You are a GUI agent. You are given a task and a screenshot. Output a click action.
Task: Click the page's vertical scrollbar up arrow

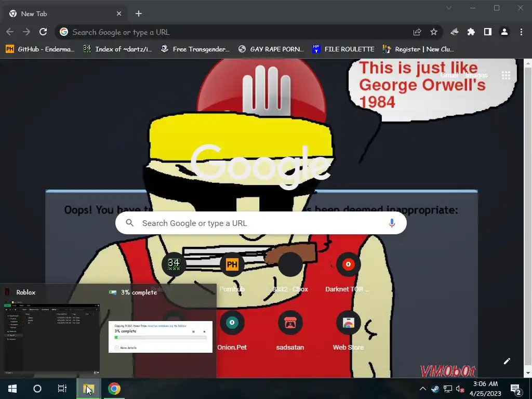(528, 63)
